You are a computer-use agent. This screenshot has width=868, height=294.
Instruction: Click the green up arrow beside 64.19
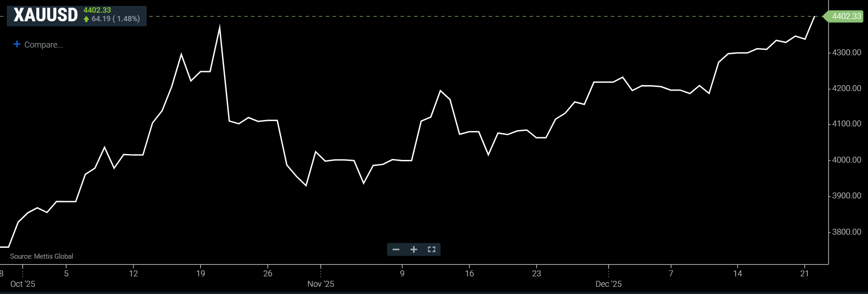86,19
